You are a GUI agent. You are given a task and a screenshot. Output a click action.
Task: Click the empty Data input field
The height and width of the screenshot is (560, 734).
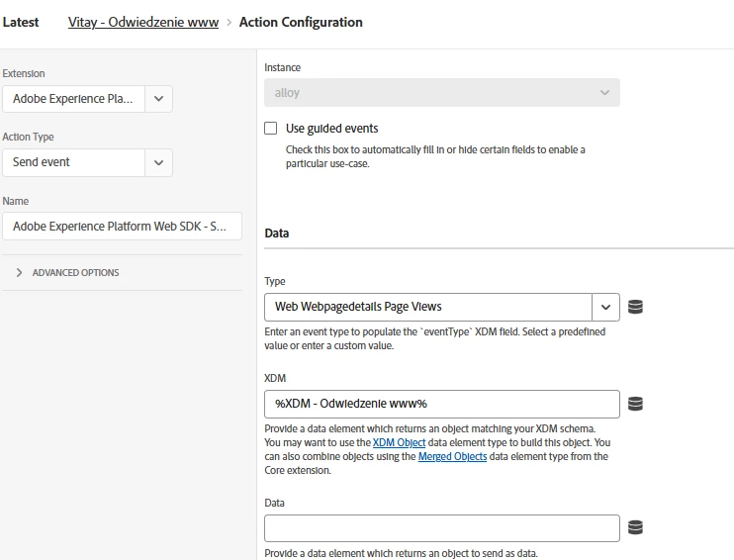[442, 528]
